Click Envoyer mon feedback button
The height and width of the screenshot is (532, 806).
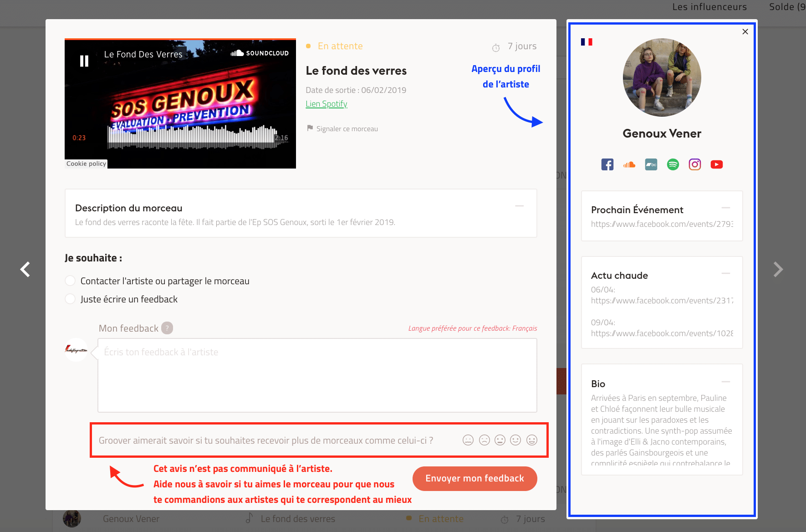pos(475,478)
